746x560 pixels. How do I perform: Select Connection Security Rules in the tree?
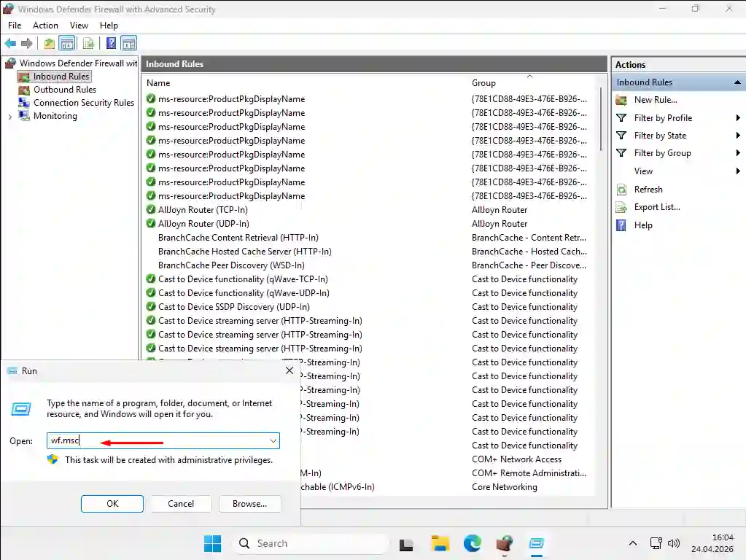click(84, 102)
